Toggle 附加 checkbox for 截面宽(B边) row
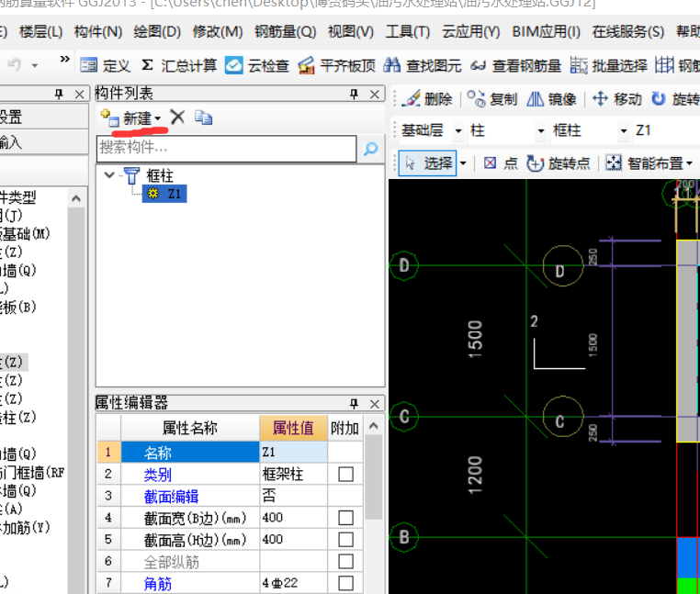700x594 pixels. [346, 518]
